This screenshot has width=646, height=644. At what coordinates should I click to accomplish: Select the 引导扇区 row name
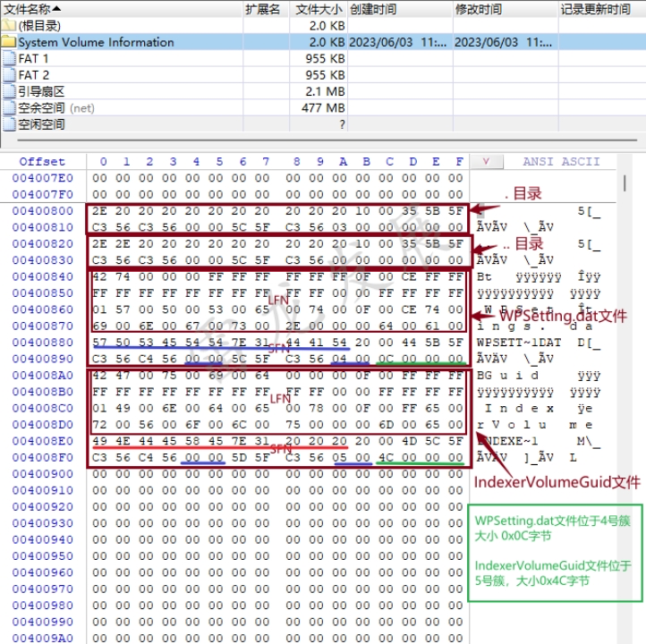pyautogui.click(x=41, y=91)
